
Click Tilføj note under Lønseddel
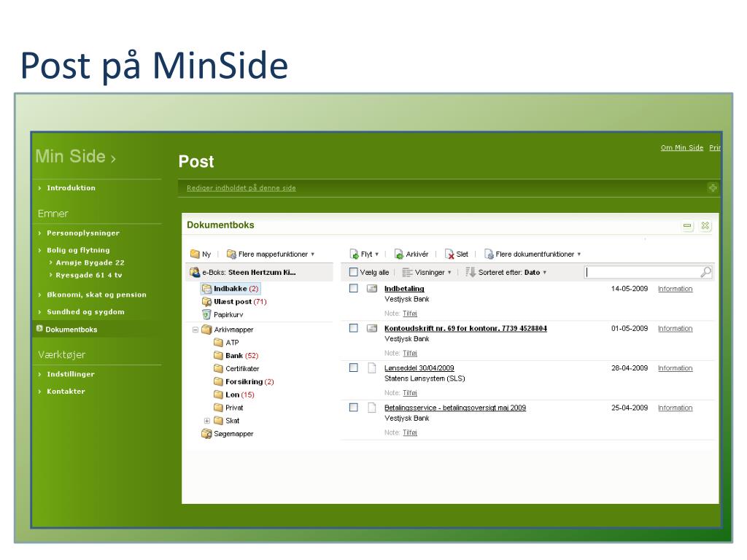tap(410, 393)
